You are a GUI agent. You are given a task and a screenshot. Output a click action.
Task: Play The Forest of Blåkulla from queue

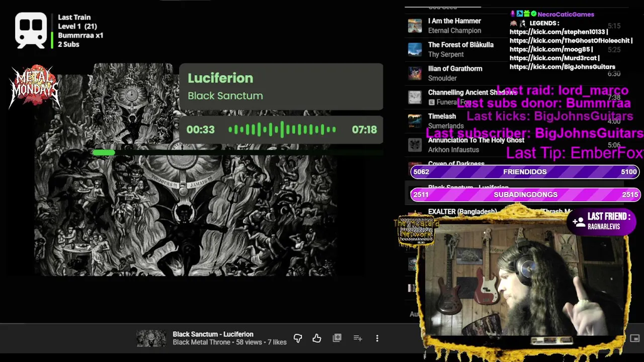[x=460, y=45]
